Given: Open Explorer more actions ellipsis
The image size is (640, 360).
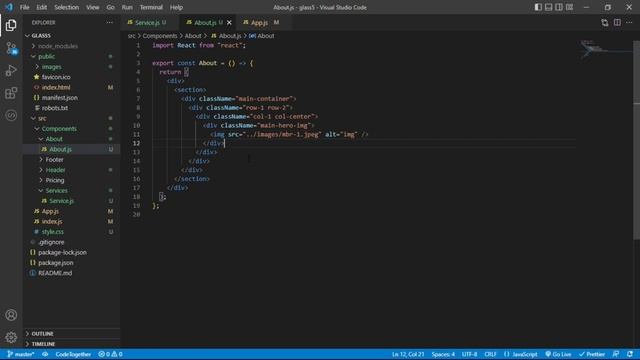Looking at the screenshot, I should click(x=109, y=22).
